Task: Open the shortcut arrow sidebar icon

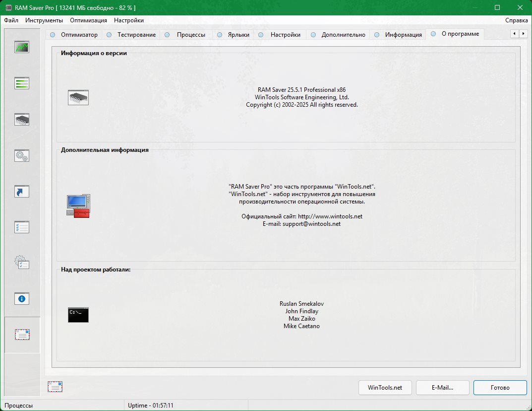Action: (22, 192)
